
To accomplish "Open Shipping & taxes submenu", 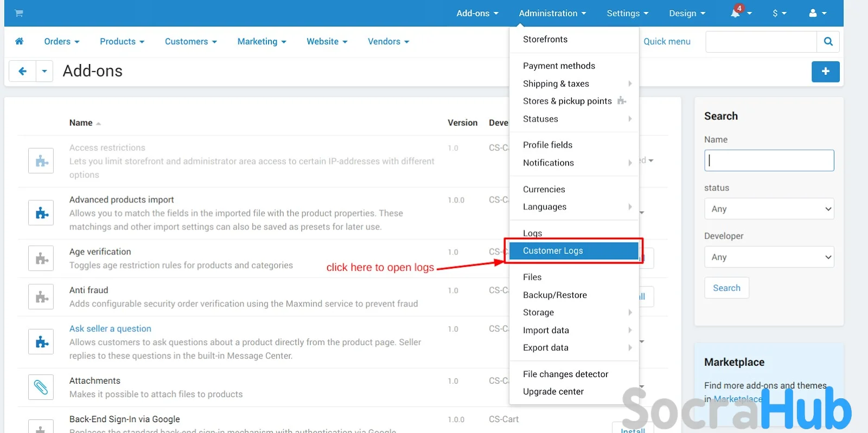I will (556, 84).
